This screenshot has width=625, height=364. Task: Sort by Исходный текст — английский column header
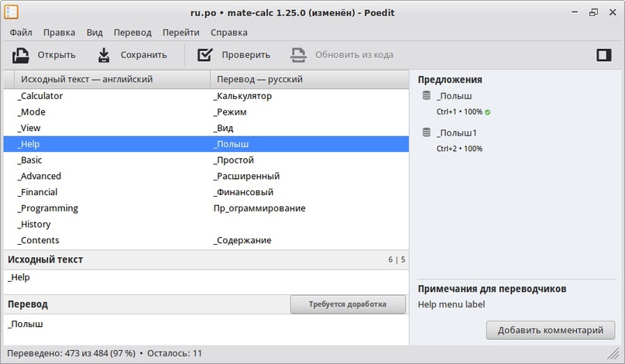click(x=112, y=79)
